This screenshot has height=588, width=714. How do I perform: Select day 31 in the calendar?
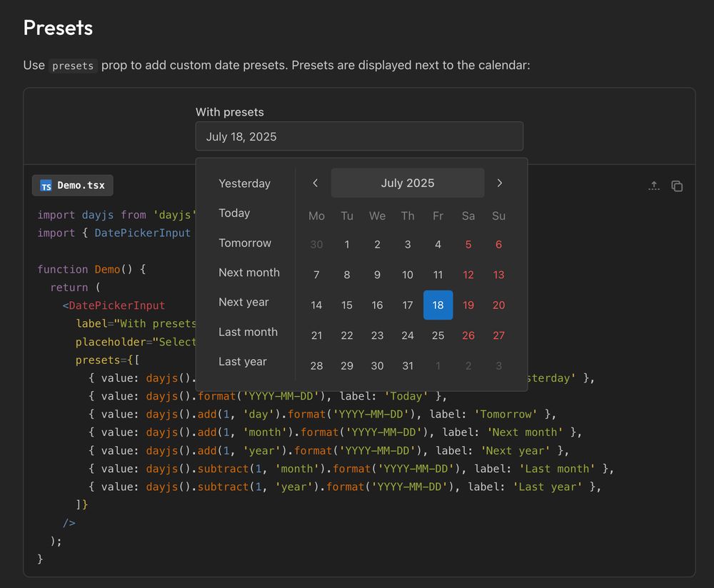pos(408,366)
